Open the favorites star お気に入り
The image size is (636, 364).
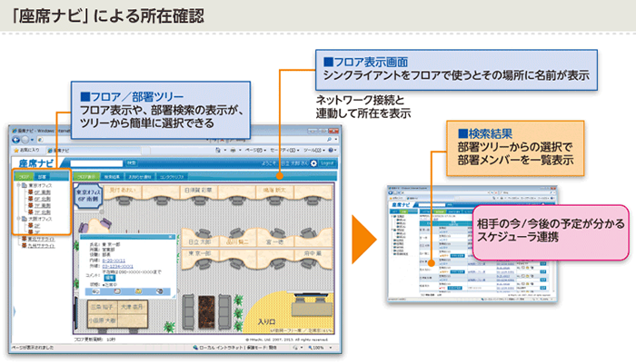(26, 150)
